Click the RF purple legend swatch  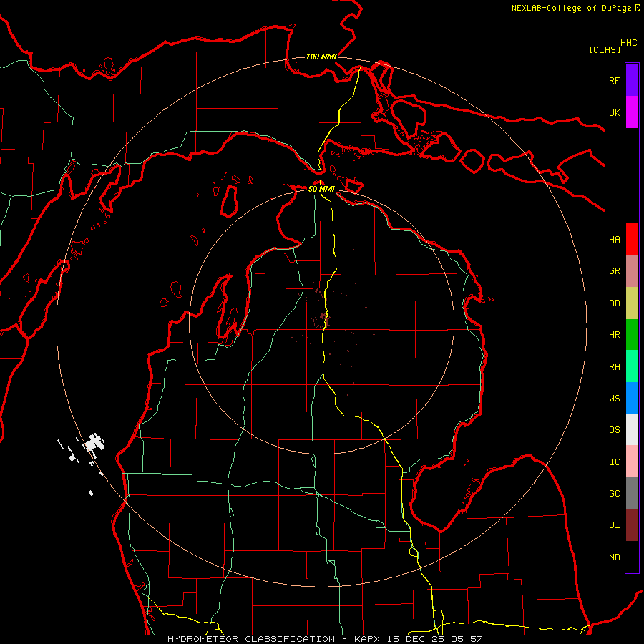[632, 80]
